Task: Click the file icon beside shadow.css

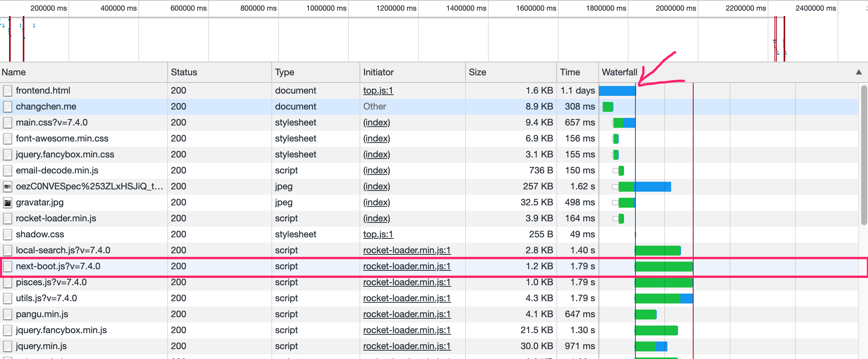Action: point(7,234)
